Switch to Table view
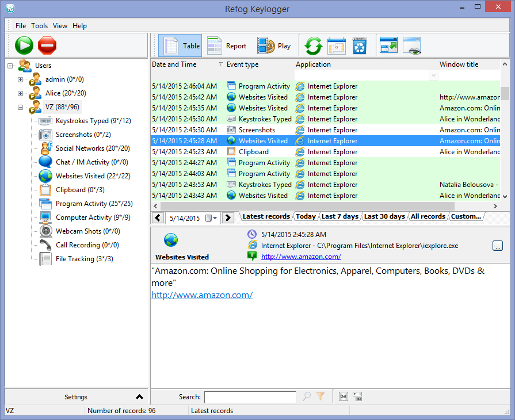The image size is (515, 420). point(180,45)
